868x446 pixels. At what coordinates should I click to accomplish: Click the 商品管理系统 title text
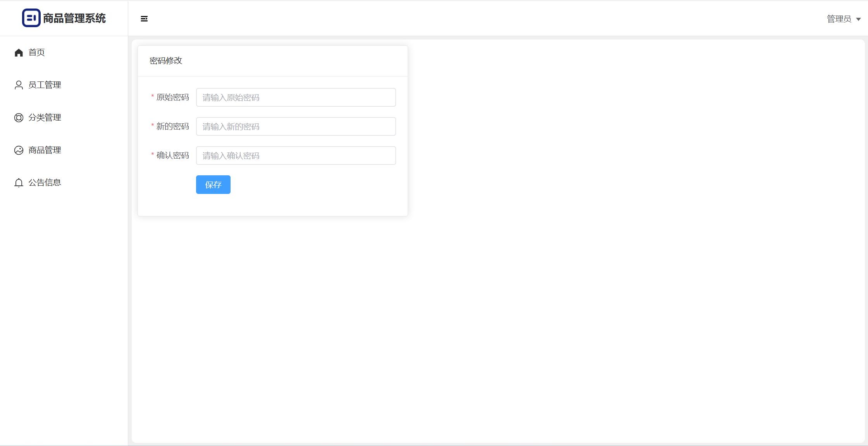point(74,18)
